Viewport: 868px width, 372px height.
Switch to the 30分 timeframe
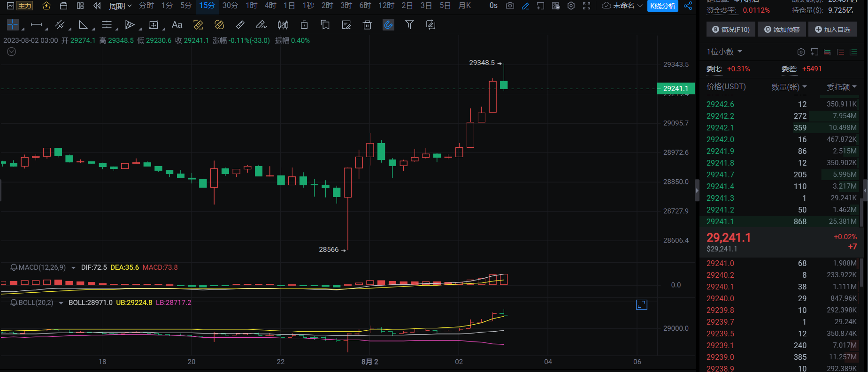(230, 6)
